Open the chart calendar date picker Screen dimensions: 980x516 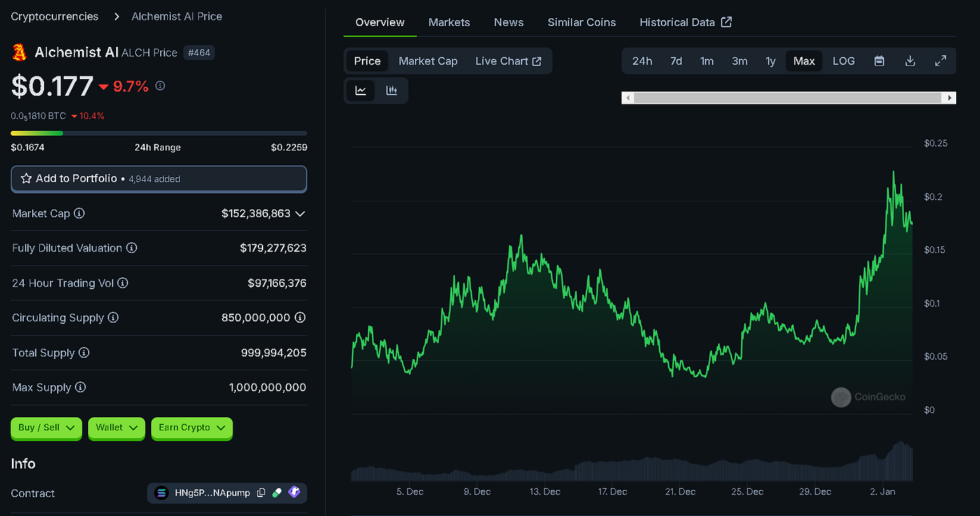879,61
